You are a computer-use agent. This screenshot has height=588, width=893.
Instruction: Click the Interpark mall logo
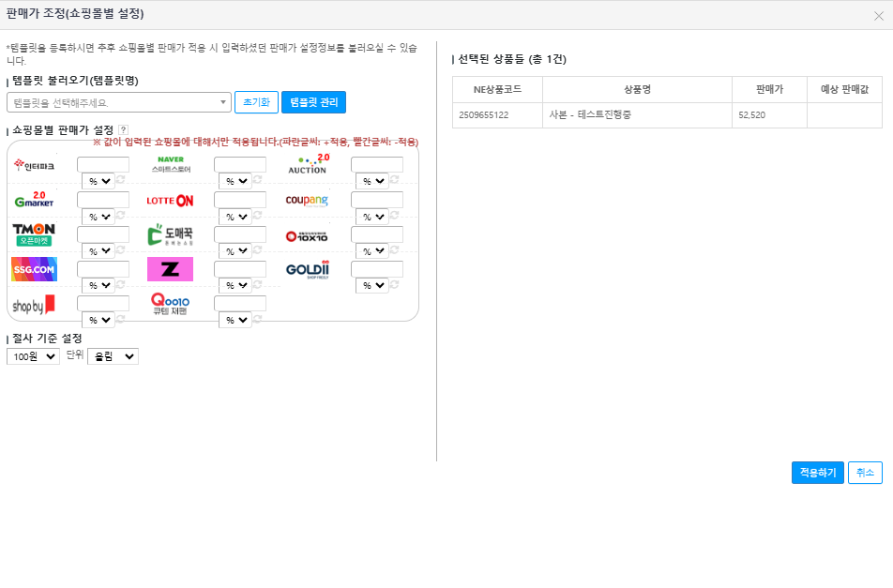[x=34, y=166]
